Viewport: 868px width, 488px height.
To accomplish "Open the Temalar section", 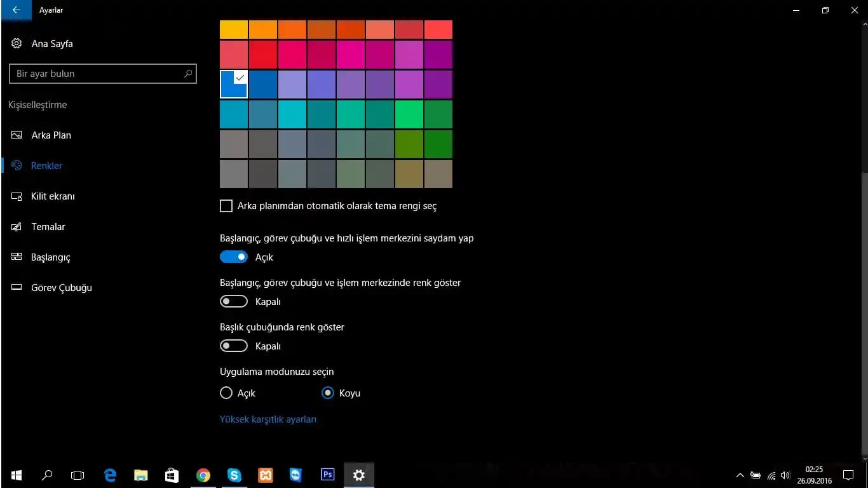I will [48, 227].
